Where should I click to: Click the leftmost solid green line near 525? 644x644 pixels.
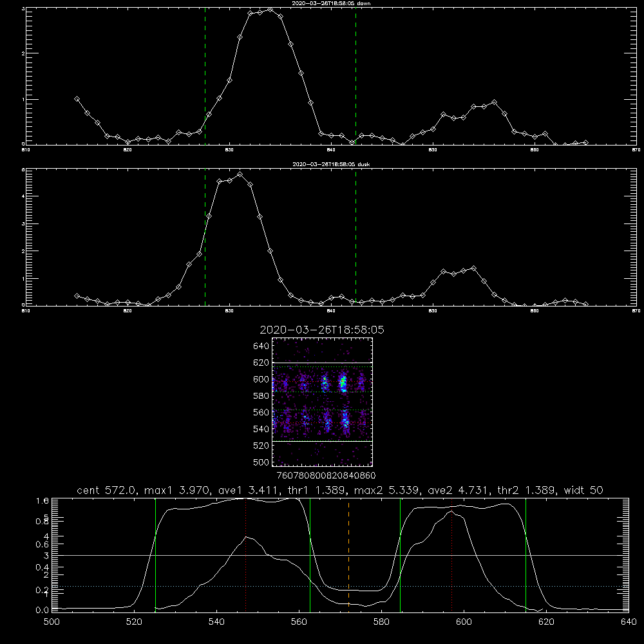pos(155,555)
